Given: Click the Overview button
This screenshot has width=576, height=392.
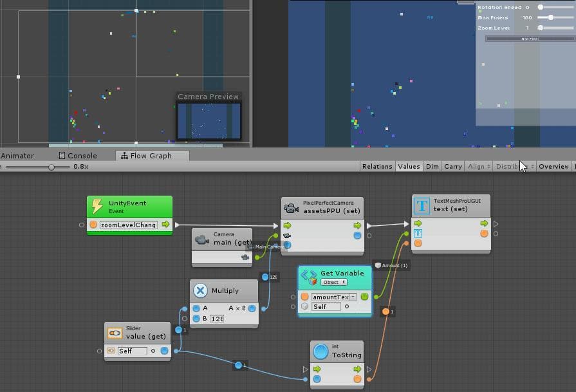Looking at the screenshot, I should (553, 167).
